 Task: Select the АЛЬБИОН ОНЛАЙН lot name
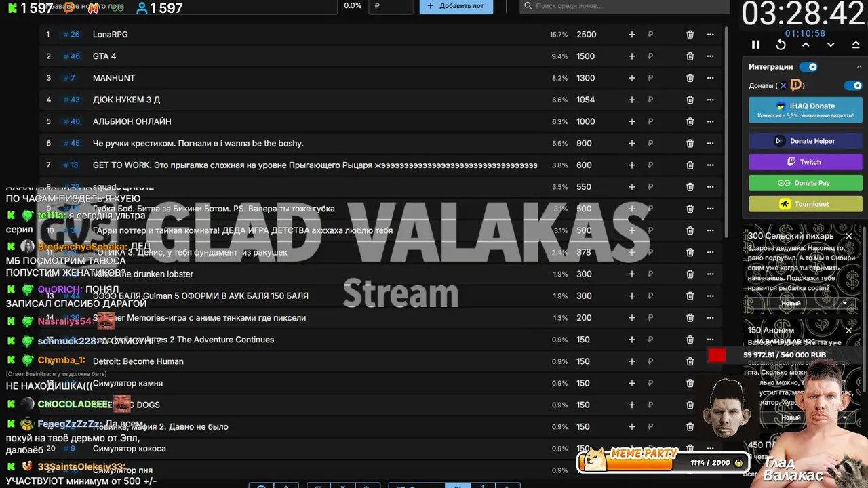(132, 121)
